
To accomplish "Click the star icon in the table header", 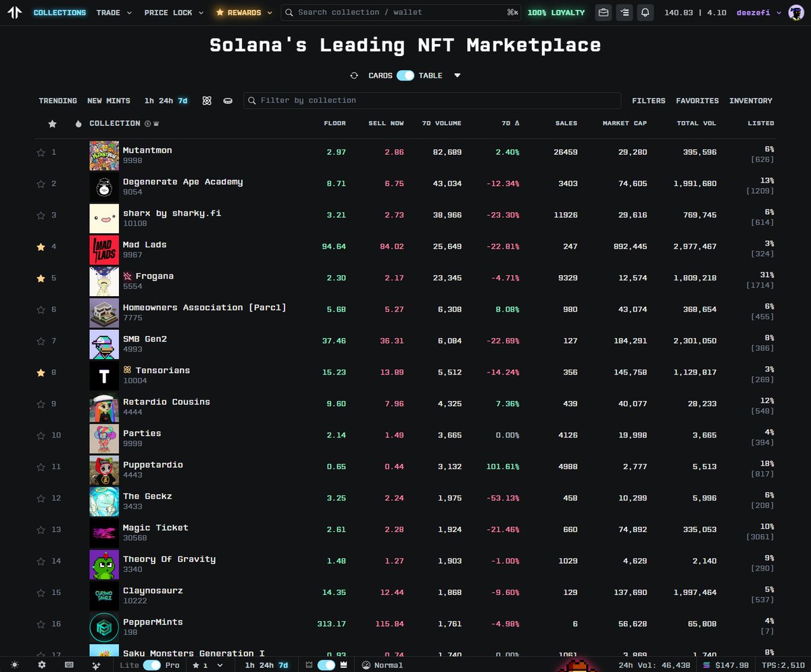I will coord(52,124).
